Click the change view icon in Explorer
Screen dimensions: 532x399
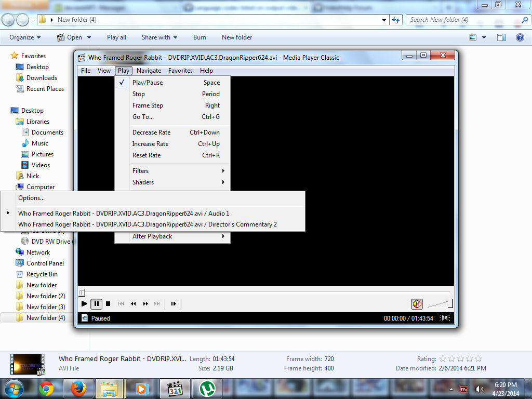coord(473,37)
